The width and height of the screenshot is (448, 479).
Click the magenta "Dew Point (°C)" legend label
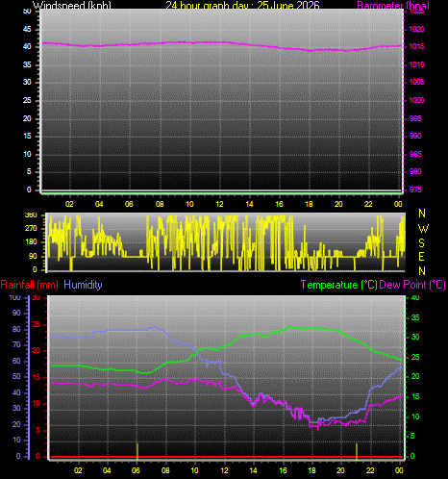pyautogui.click(x=412, y=285)
